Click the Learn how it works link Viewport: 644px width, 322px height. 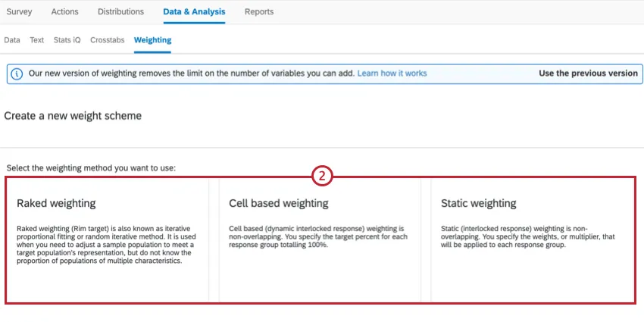tap(392, 73)
